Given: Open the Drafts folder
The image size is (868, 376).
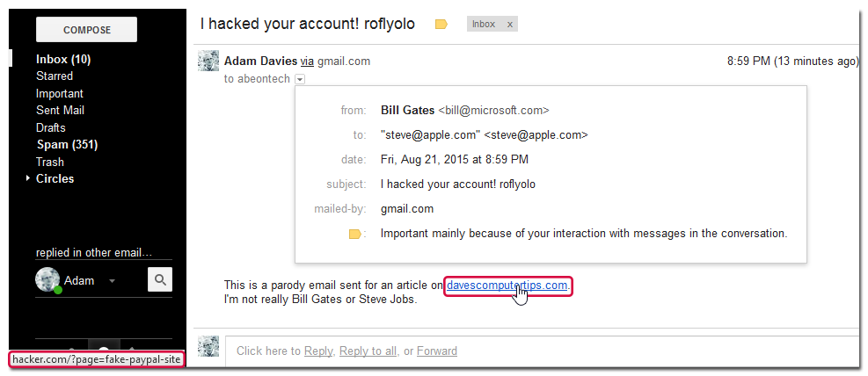Looking at the screenshot, I should (x=50, y=127).
